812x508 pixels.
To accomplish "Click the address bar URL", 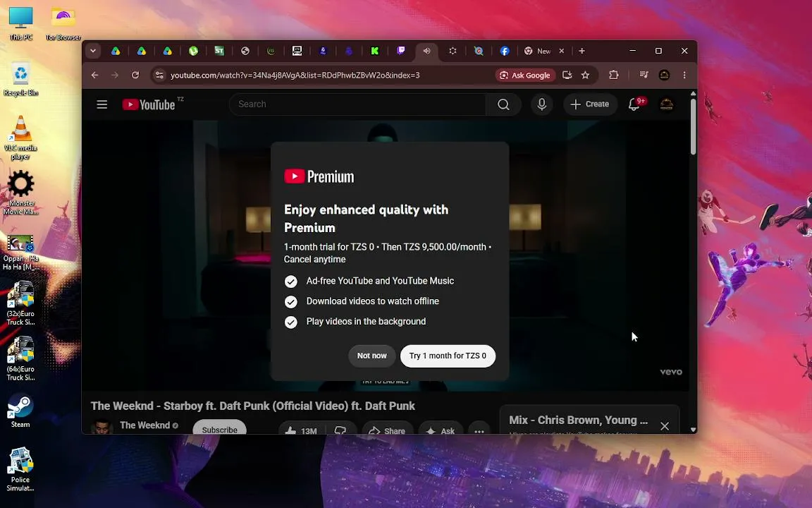I will (x=295, y=75).
